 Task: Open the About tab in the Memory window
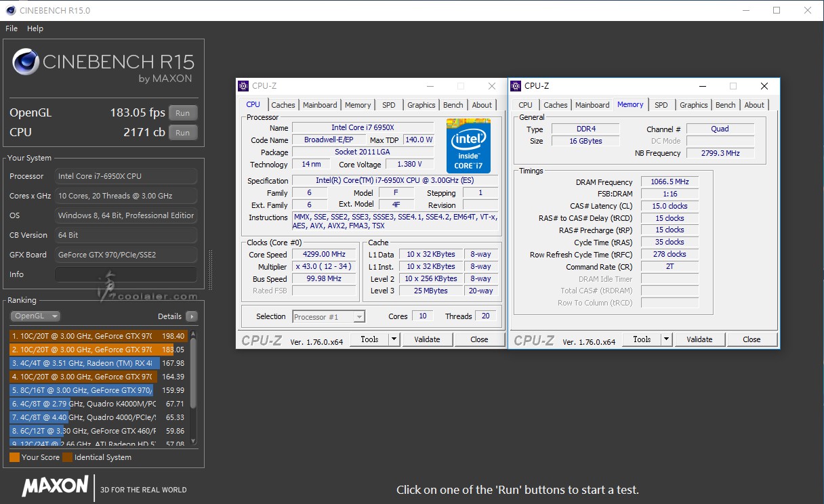pos(754,105)
